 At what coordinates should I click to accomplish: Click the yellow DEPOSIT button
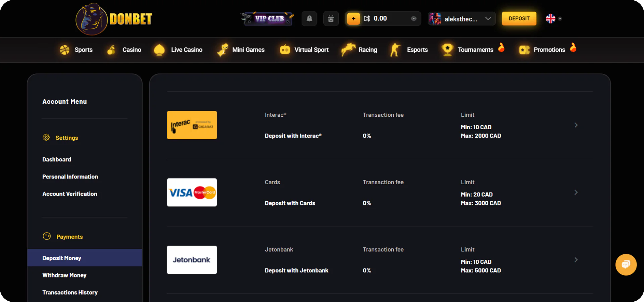pos(519,18)
